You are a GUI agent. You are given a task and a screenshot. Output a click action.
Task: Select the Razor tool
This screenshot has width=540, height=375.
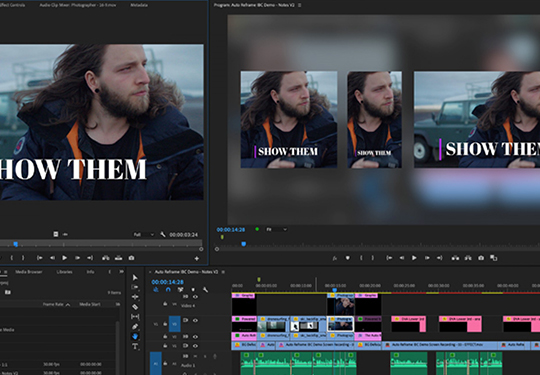[x=135, y=307]
